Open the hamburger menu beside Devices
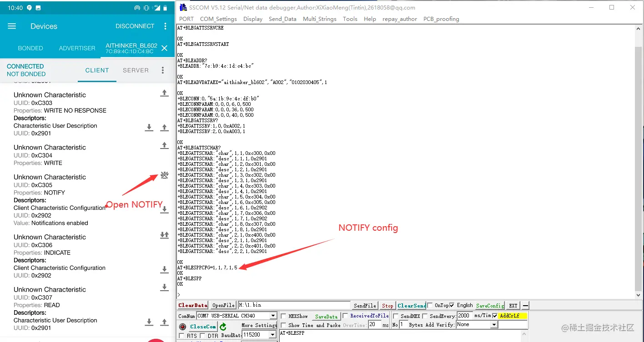 click(x=12, y=26)
